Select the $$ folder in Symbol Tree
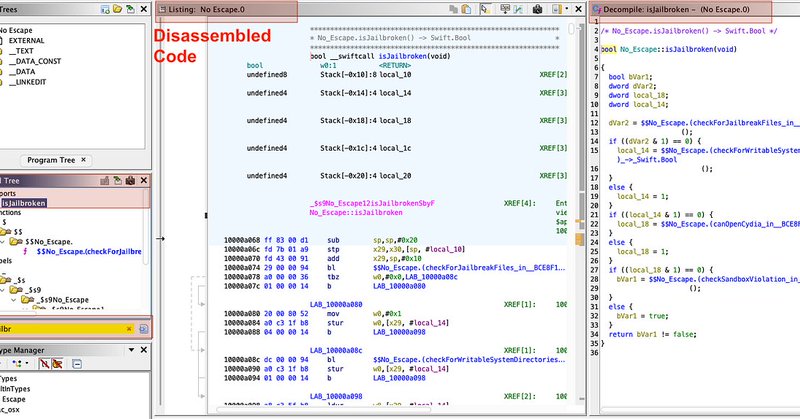The width and height of the screenshot is (800, 419). (x=18, y=232)
